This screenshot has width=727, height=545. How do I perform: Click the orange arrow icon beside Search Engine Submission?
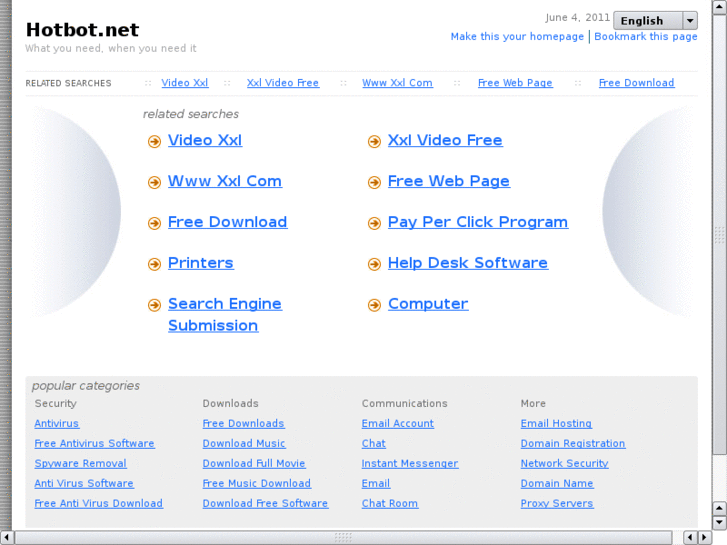click(154, 306)
